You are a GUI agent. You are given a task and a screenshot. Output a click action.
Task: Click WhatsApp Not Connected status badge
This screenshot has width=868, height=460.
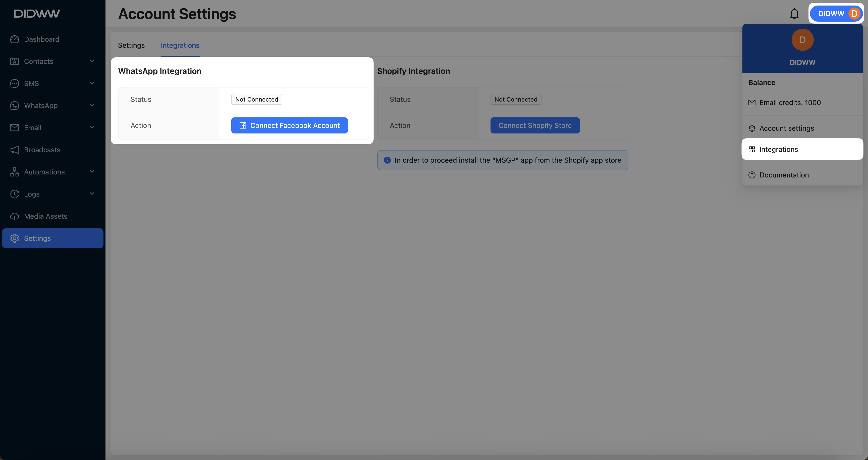click(x=257, y=100)
